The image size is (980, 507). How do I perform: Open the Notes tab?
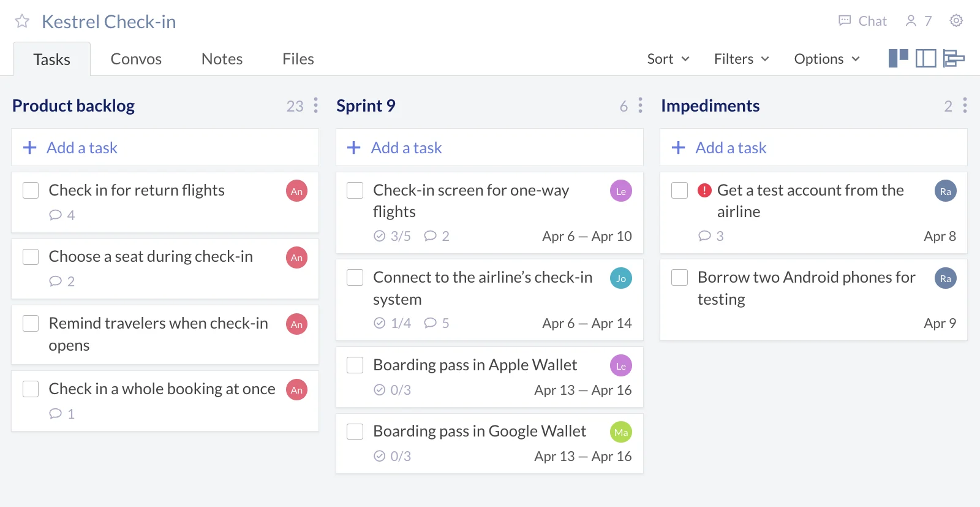pos(222,59)
